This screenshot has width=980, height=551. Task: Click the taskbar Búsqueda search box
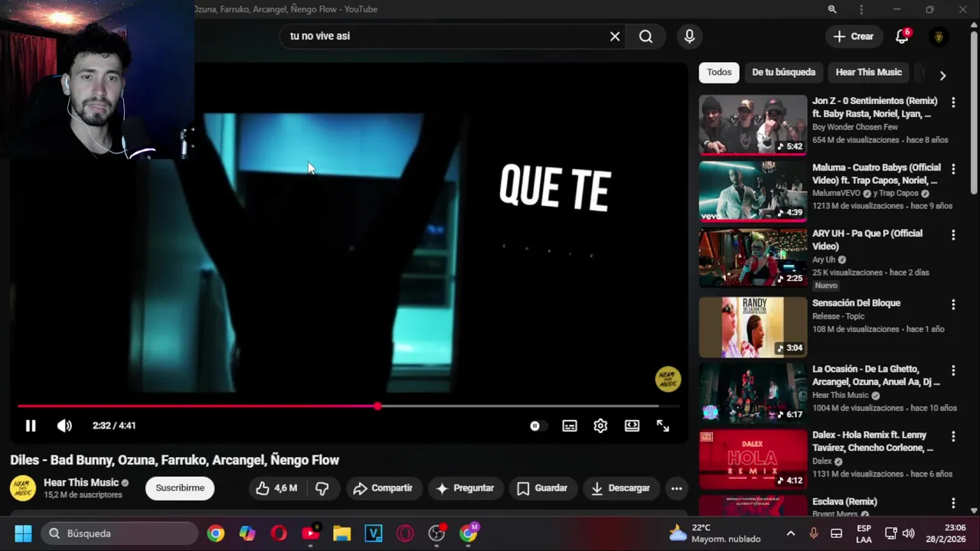[x=119, y=533]
